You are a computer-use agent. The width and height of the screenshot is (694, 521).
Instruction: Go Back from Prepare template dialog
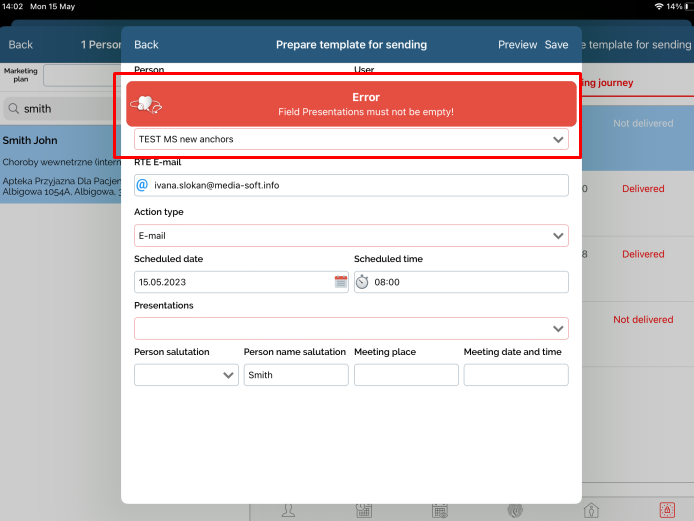coord(146,45)
